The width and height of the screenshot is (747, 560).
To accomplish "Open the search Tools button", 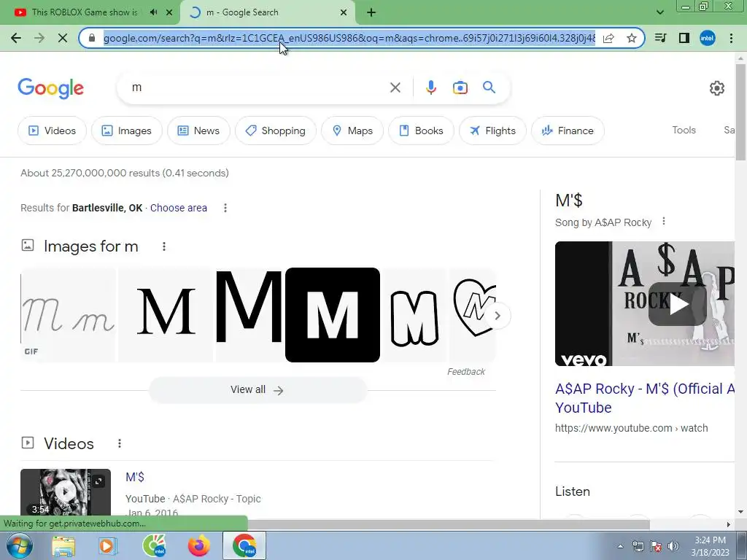I will 684,130.
